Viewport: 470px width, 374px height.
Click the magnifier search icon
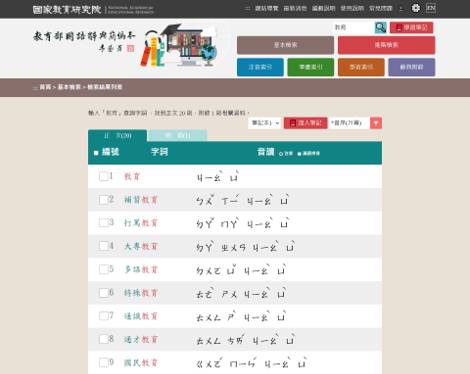pos(380,28)
